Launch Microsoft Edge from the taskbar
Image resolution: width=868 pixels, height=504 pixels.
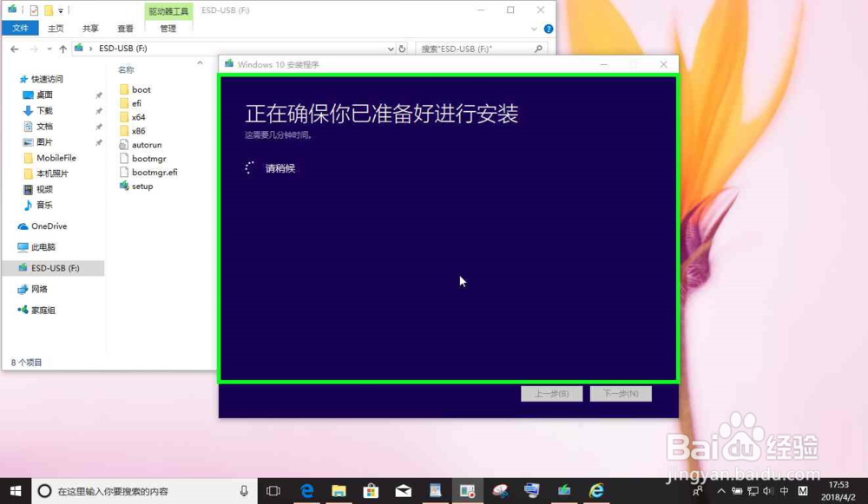[306, 490]
